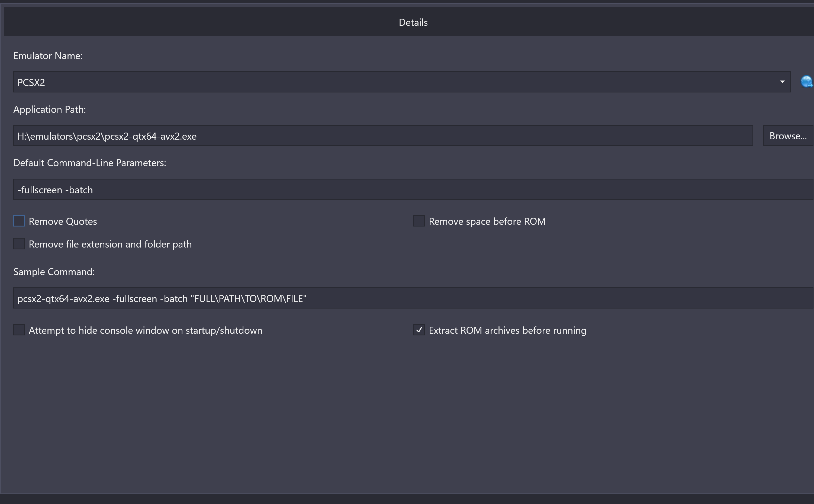Viewport: 814px width, 504px height.
Task: Click the Application Path text field
Action: click(383, 136)
